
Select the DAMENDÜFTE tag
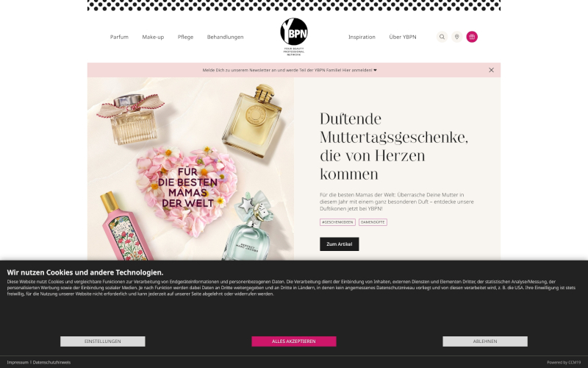(x=373, y=222)
